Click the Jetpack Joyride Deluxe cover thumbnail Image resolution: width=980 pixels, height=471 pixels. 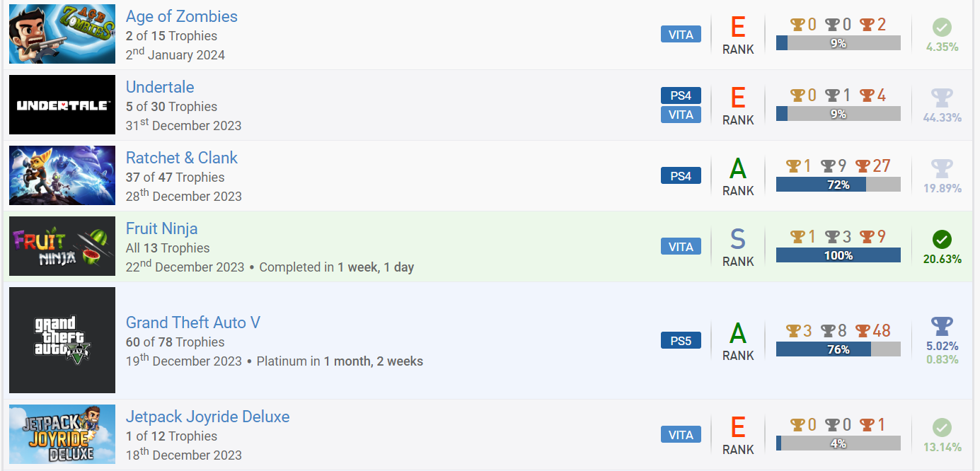tap(62, 434)
